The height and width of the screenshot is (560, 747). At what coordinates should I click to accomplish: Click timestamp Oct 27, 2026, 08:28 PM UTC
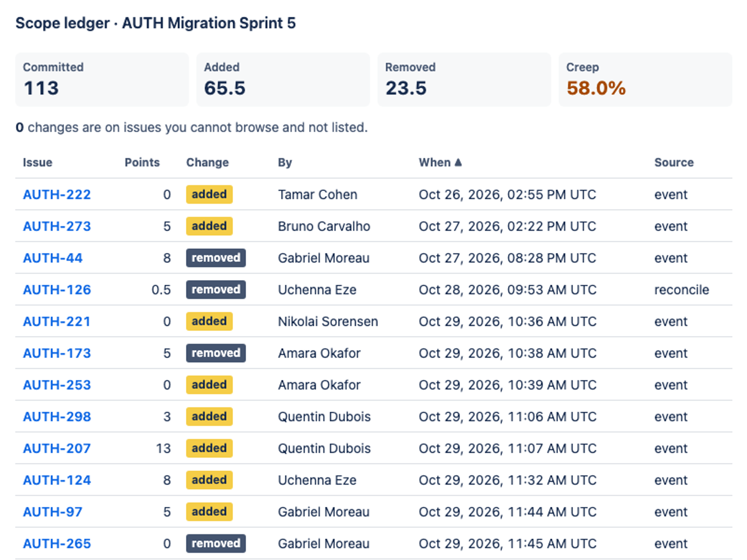[507, 258]
